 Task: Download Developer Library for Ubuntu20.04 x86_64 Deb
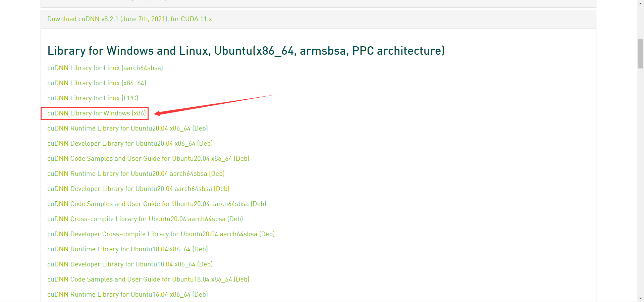click(x=130, y=144)
